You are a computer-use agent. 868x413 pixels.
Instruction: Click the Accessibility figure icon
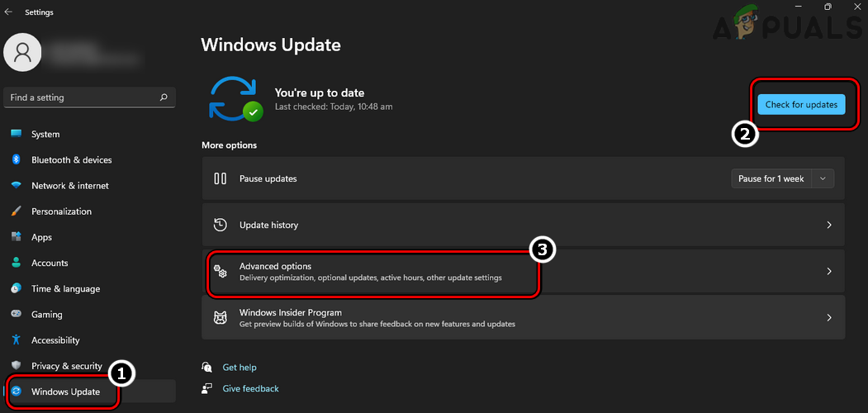click(16, 340)
